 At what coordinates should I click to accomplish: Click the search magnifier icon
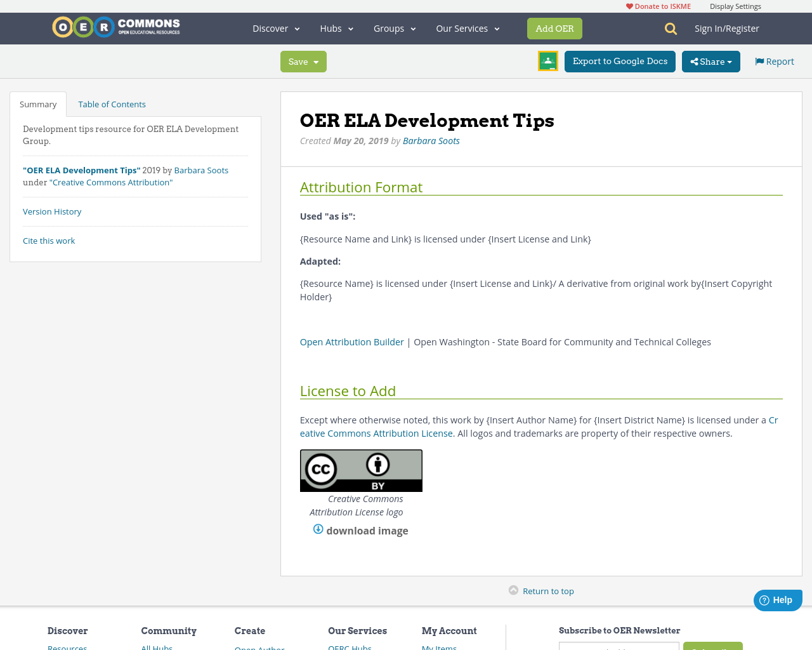coord(671,29)
